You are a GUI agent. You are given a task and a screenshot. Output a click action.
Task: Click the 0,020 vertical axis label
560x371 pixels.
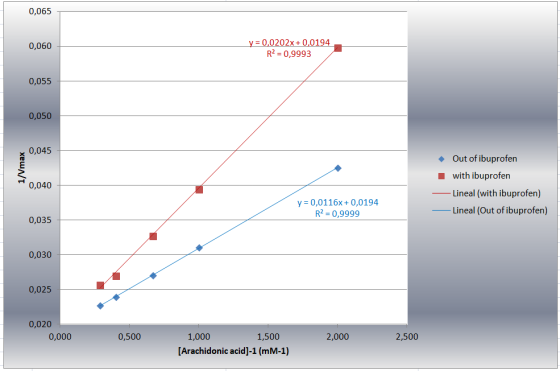click(x=40, y=324)
